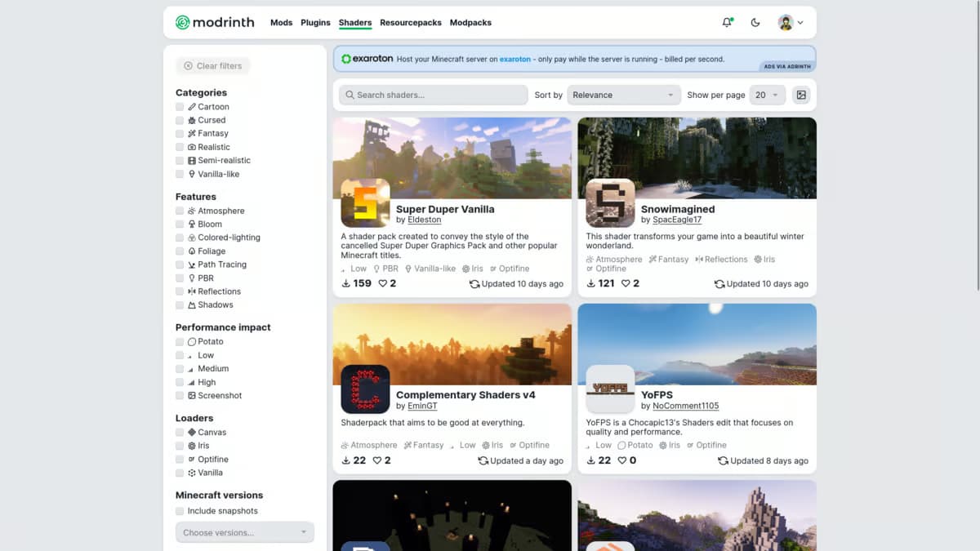Image resolution: width=980 pixels, height=551 pixels.
Task: Click the Clear filters button
Action: coord(212,65)
